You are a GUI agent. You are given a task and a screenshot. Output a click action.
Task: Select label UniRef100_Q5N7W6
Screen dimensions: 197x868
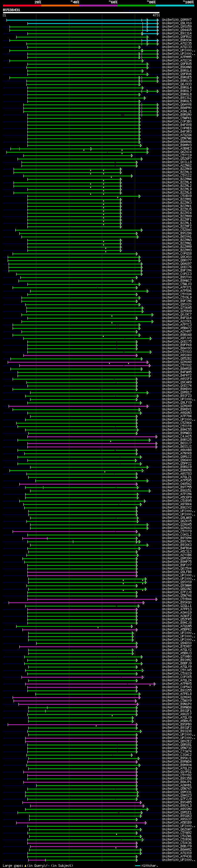pos(177,139)
